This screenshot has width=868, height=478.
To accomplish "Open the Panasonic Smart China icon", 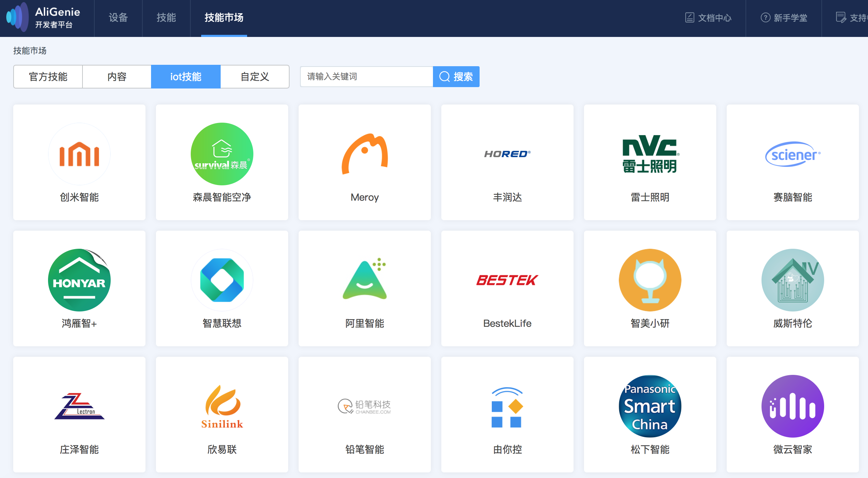I will 650,406.
